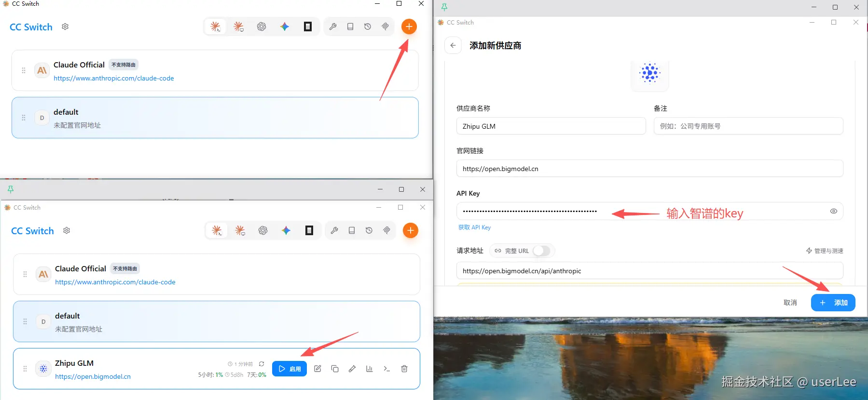Grab Claude Official drag handle in upper window
The height and width of the screenshot is (400, 868).
point(24,70)
